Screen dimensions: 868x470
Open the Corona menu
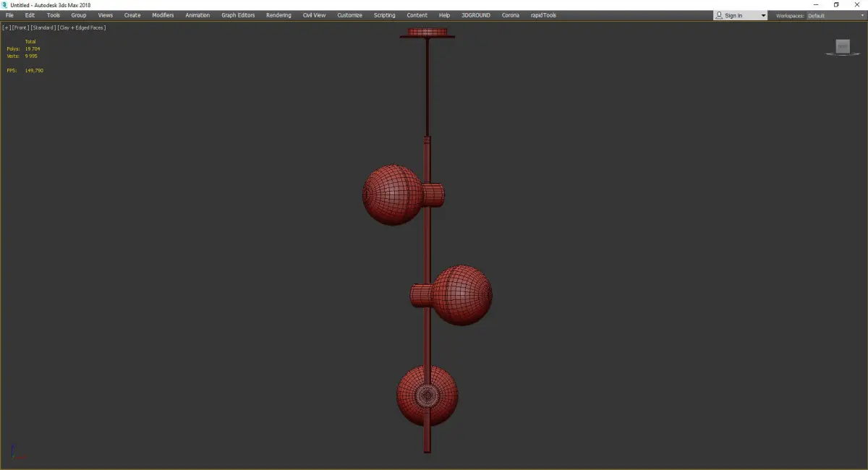(x=511, y=15)
